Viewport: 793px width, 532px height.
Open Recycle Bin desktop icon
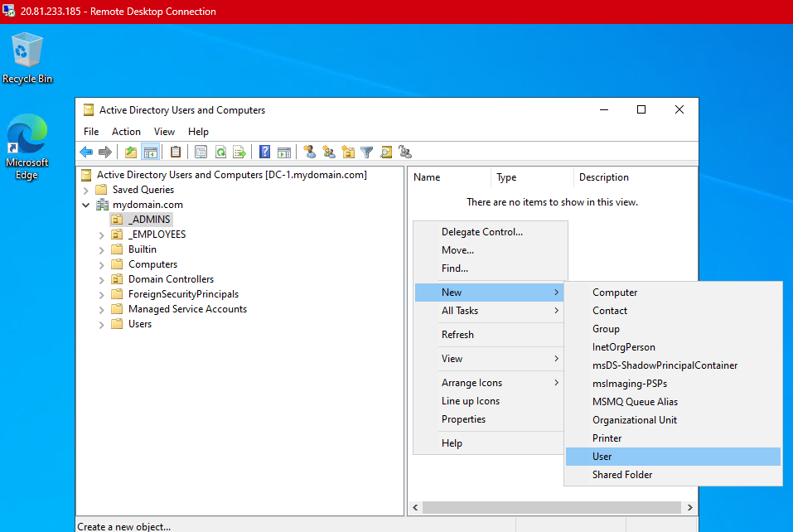pyautogui.click(x=27, y=57)
